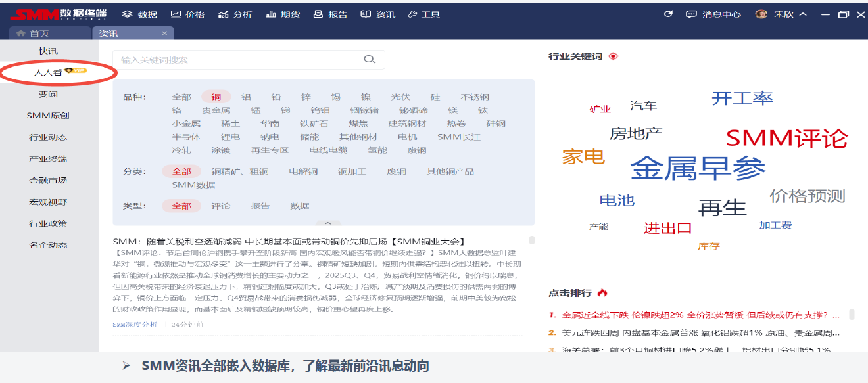Screen dimensions: 868x383
Task: Filter type by 评论
Action: [x=221, y=206]
